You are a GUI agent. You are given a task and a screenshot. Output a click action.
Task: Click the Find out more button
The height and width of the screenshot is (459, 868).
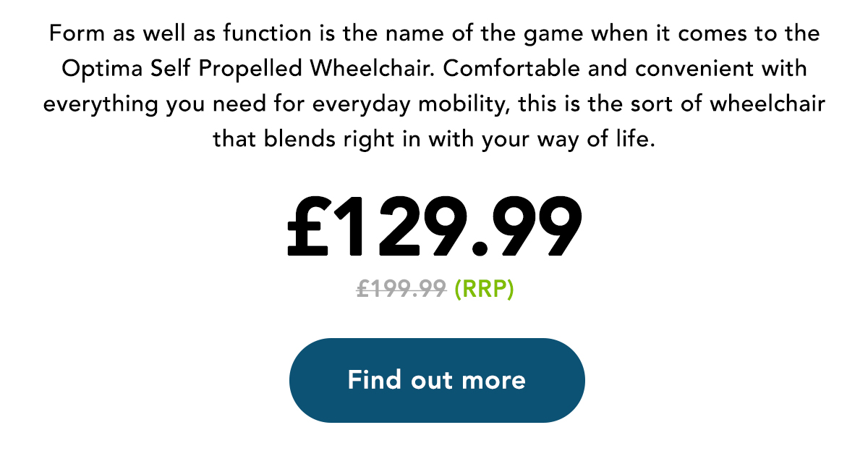[x=437, y=380]
